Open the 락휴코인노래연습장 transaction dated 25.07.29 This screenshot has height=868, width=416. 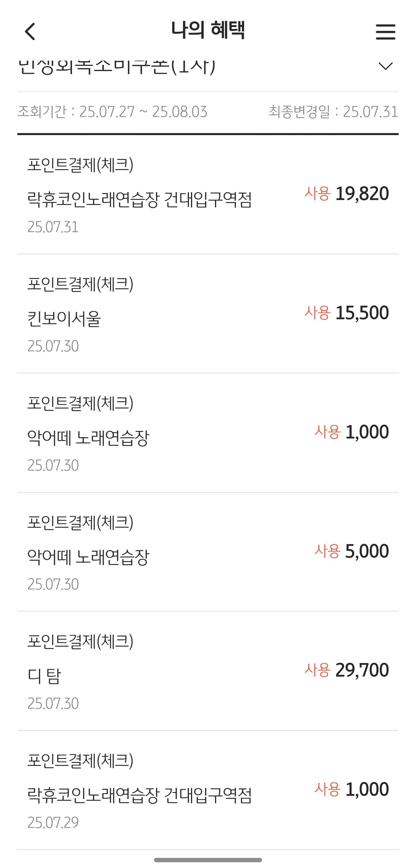pyautogui.click(x=140, y=795)
